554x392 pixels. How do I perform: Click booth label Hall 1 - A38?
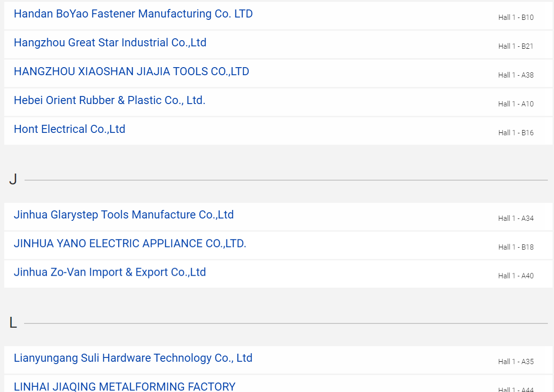(x=516, y=75)
